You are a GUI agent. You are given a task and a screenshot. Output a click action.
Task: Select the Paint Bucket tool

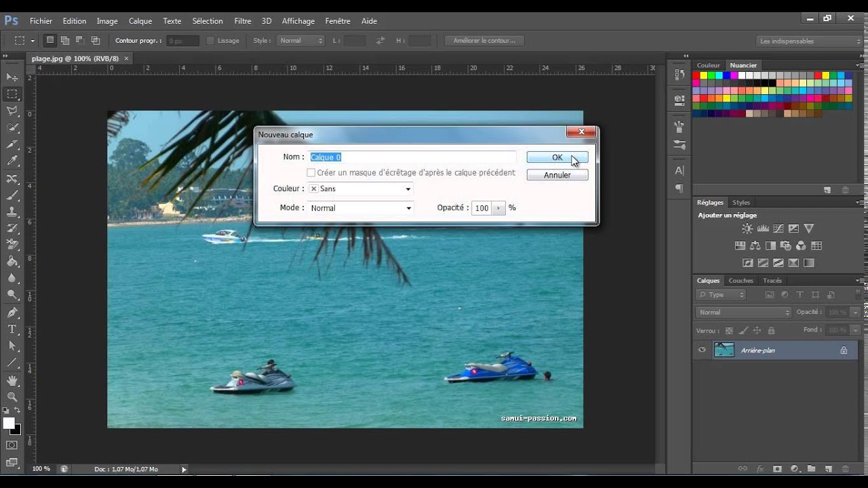click(12, 262)
